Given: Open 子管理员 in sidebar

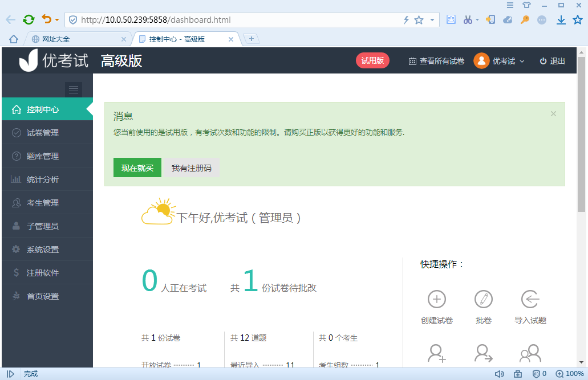Looking at the screenshot, I should 47,226.
